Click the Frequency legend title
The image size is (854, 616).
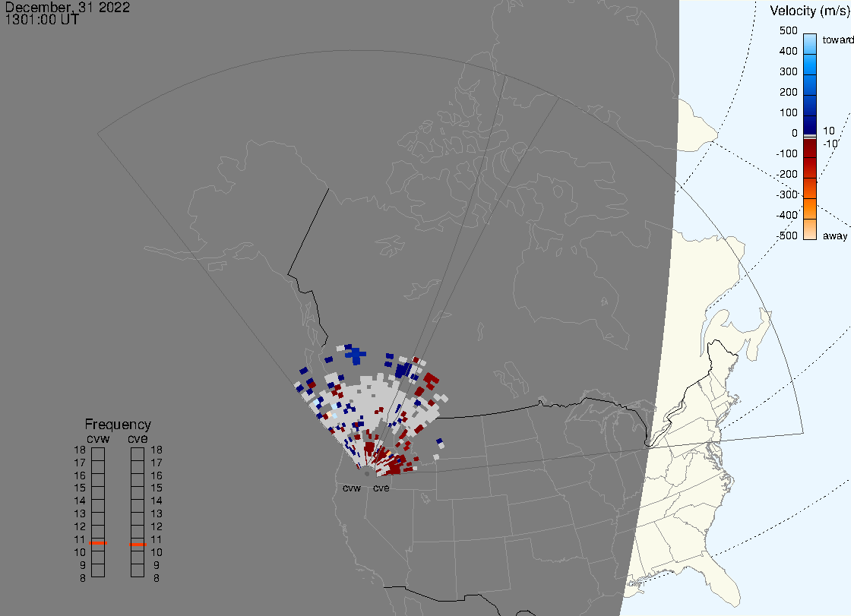click(x=118, y=425)
